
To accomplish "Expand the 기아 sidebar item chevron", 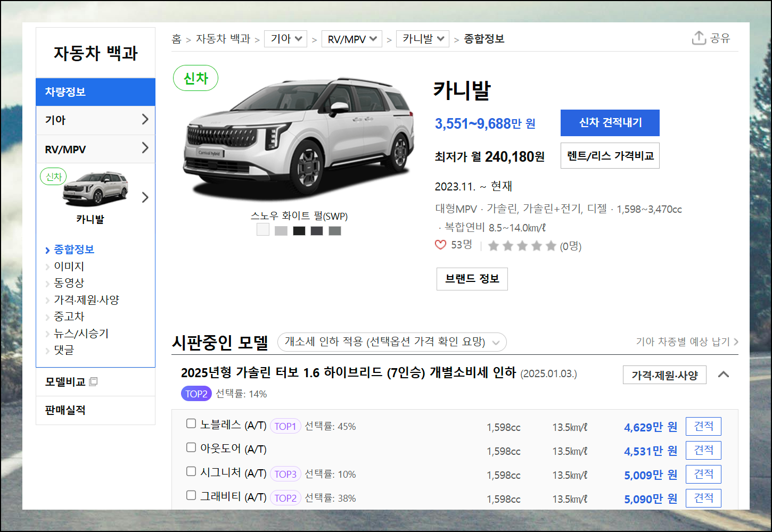I will point(145,119).
